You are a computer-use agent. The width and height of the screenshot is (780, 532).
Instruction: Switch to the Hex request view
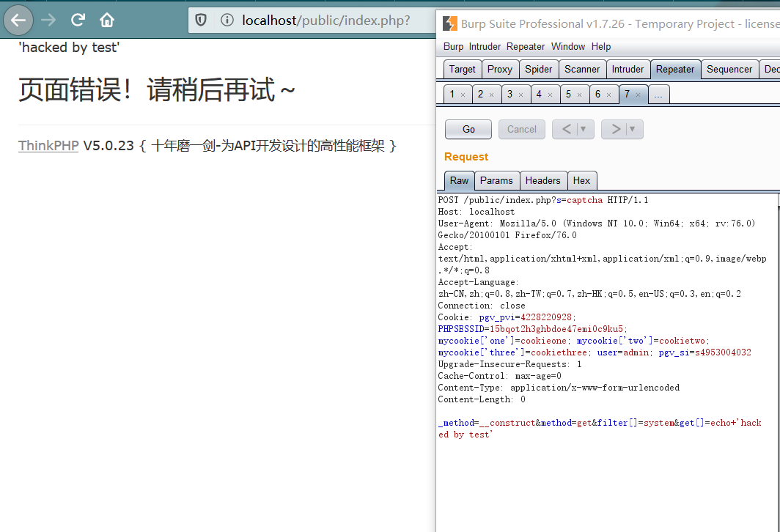click(x=581, y=180)
